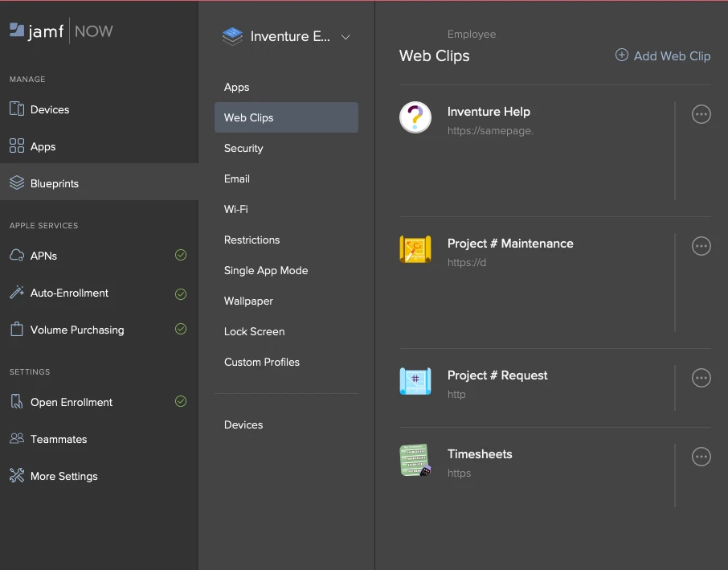This screenshot has height=570, width=728.
Task: Open options menu for Timesheets
Action: [x=701, y=457]
